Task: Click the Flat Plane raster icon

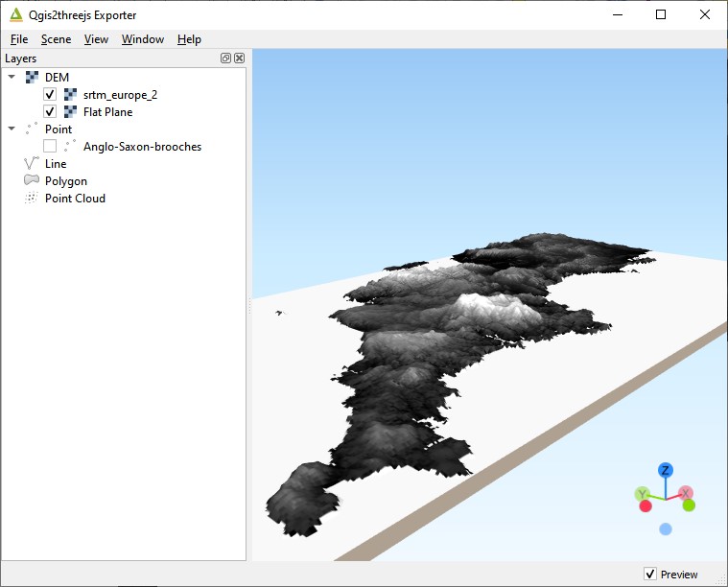Action: (x=70, y=112)
